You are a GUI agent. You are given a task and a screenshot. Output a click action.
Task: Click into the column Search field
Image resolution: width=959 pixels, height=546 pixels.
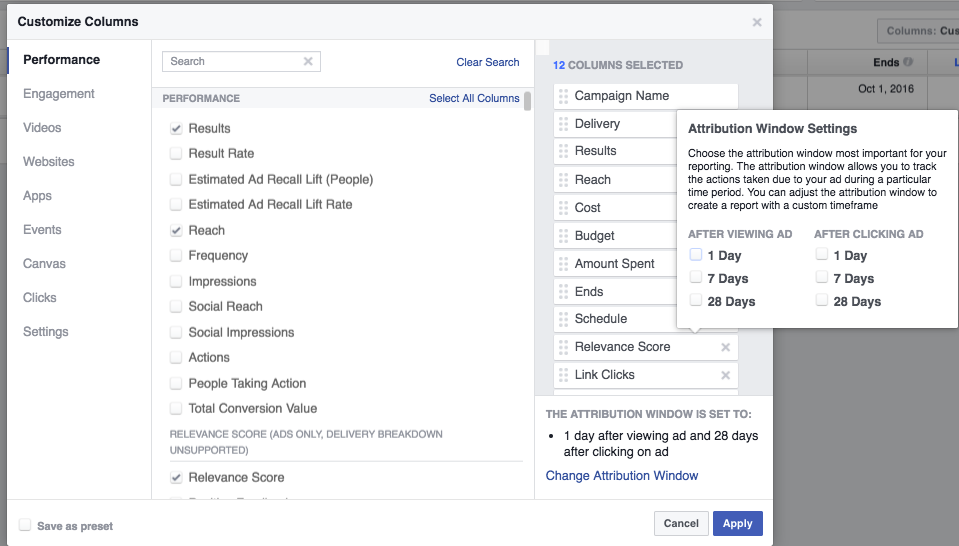[x=234, y=62]
